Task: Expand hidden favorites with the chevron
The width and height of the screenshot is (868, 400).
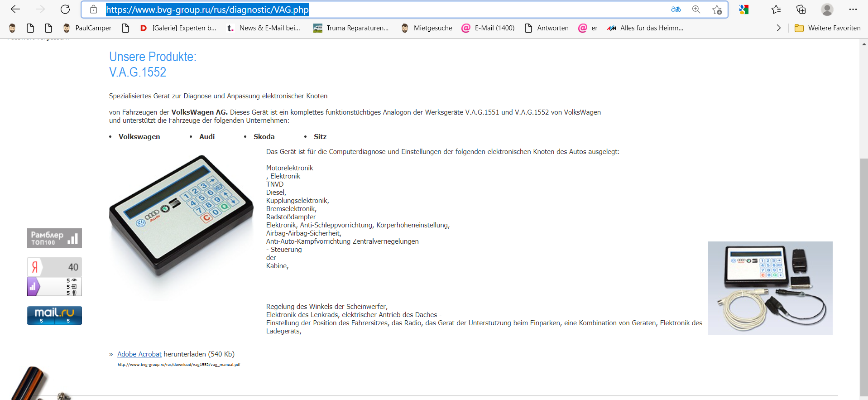Action: [779, 28]
